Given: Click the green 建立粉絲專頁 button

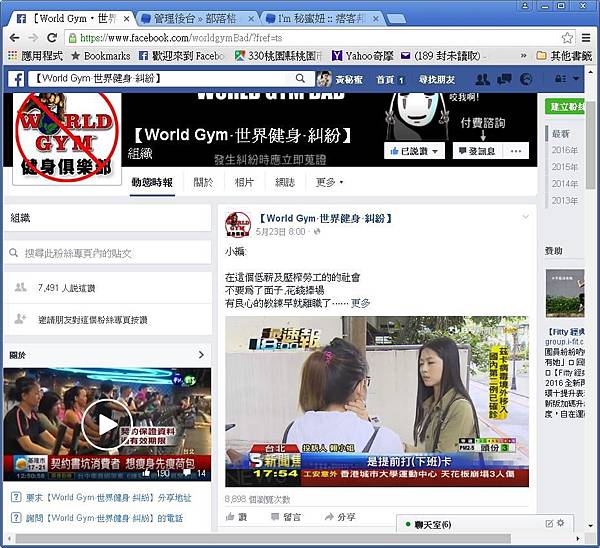Looking at the screenshot, I should click(x=565, y=106).
